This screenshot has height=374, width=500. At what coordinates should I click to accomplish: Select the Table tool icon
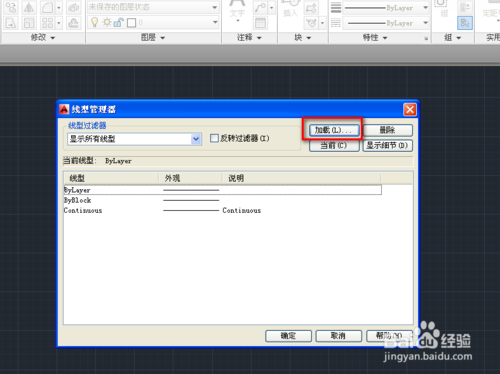(x=260, y=23)
